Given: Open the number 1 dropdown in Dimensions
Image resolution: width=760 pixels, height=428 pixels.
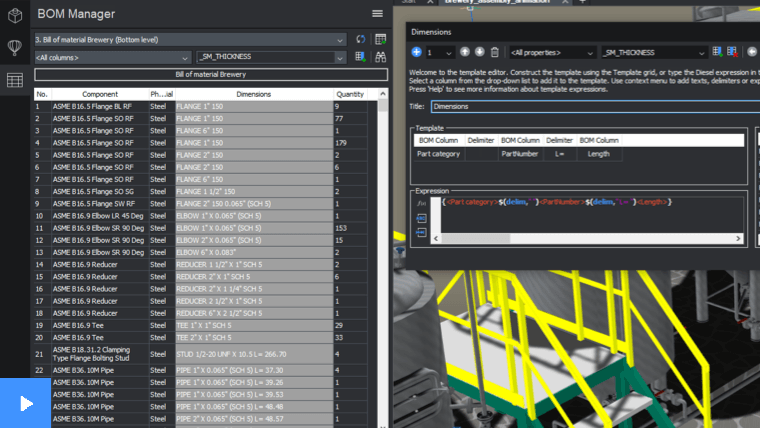Looking at the screenshot, I should [440, 52].
